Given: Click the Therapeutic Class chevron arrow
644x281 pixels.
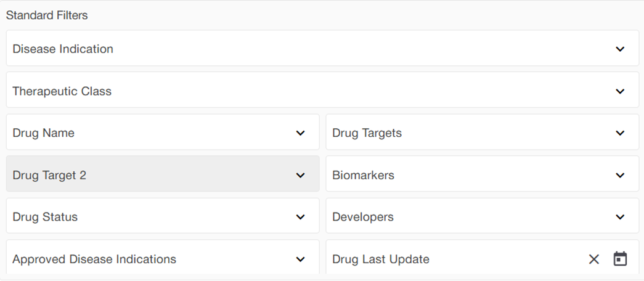Looking at the screenshot, I should (620, 91).
